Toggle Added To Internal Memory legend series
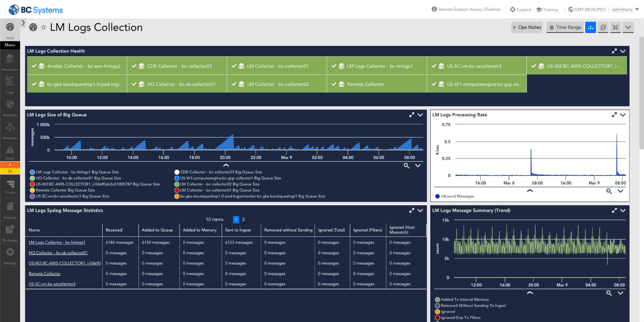This screenshot has width=644, height=322. coord(462,299)
